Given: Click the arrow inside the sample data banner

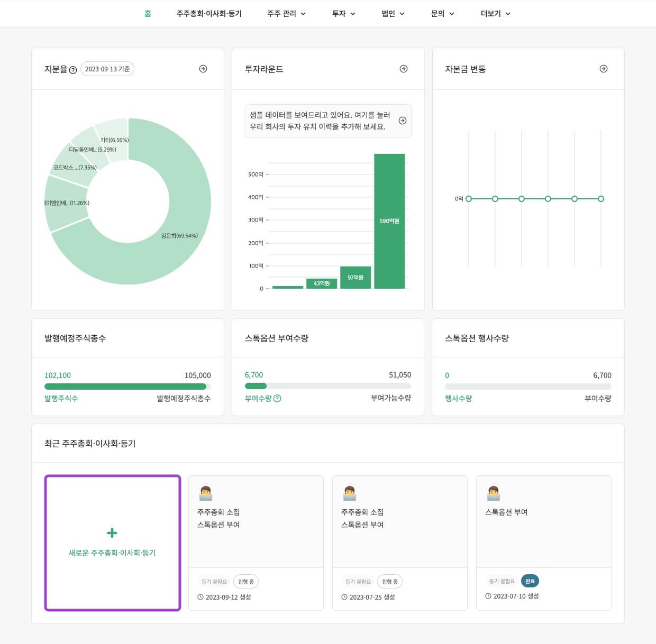Looking at the screenshot, I should (x=403, y=121).
